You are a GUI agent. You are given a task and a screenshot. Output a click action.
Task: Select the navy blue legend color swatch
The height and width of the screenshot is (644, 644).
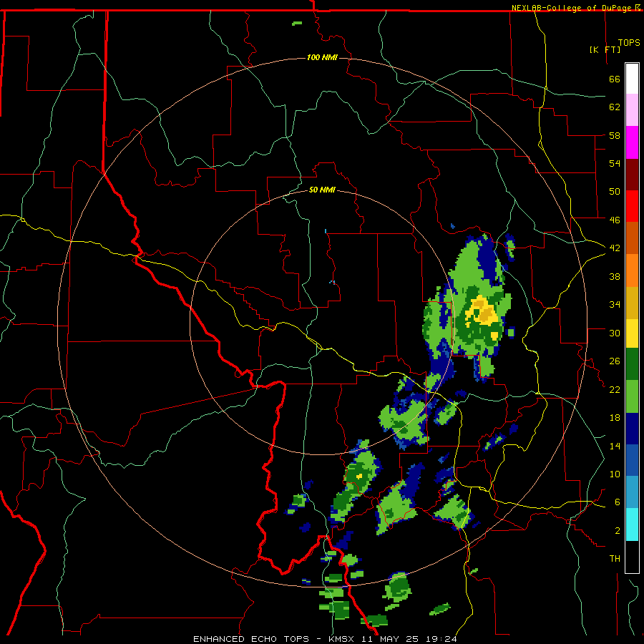click(x=632, y=429)
